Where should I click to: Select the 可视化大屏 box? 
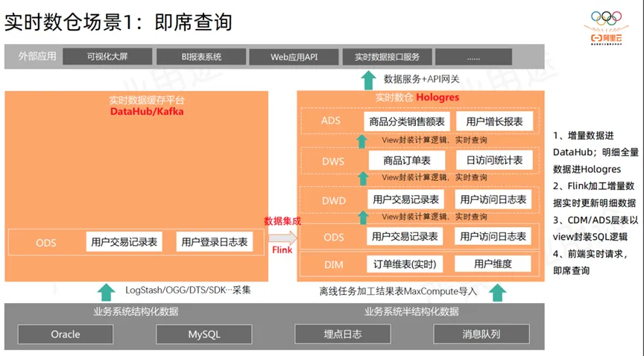pyautogui.click(x=107, y=57)
